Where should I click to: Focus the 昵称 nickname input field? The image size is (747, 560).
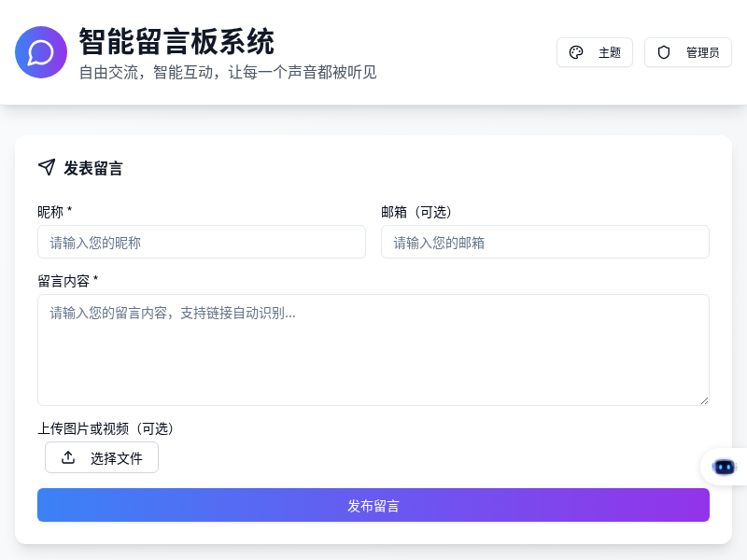click(x=202, y=242)
